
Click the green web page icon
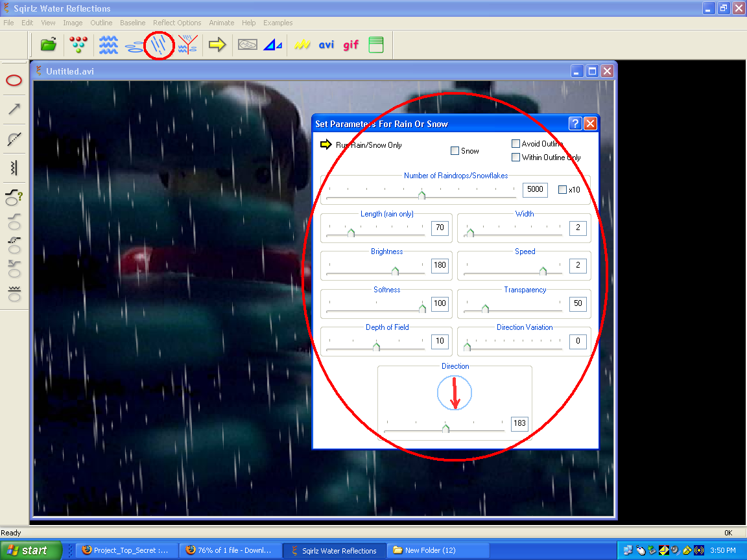[376, 45]
